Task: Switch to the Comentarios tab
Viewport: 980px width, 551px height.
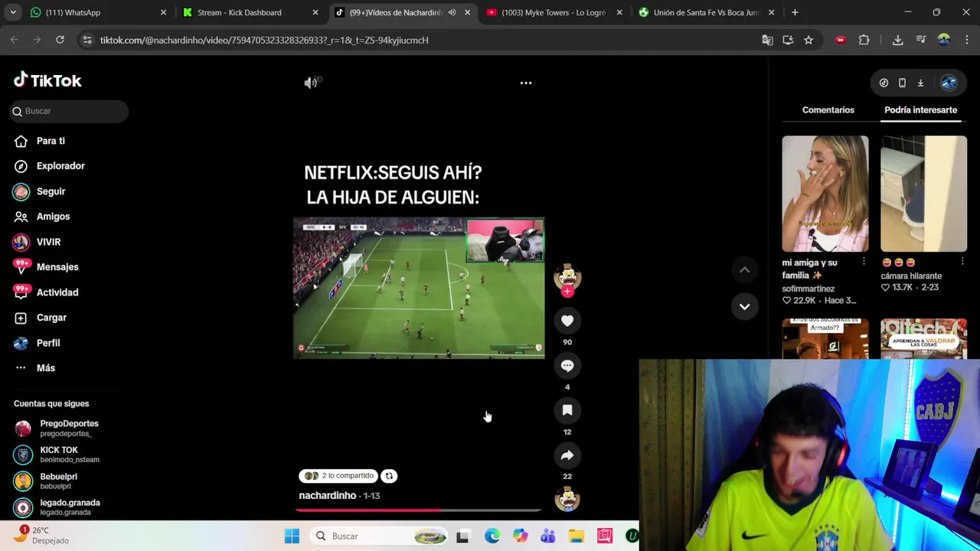Action: click(828, 110)
